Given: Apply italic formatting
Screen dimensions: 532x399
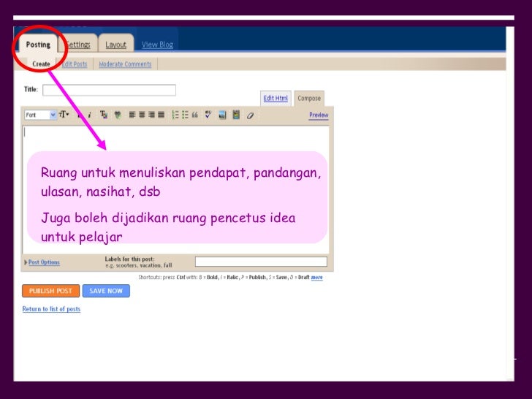Looking at the screenshot, I should (x=90, y=115).
